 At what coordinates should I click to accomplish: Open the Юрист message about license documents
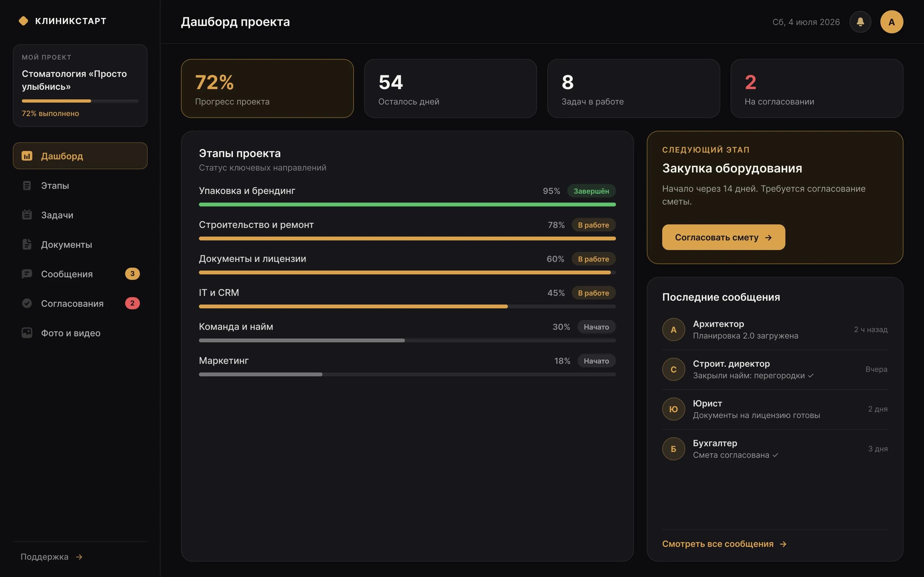775,409
